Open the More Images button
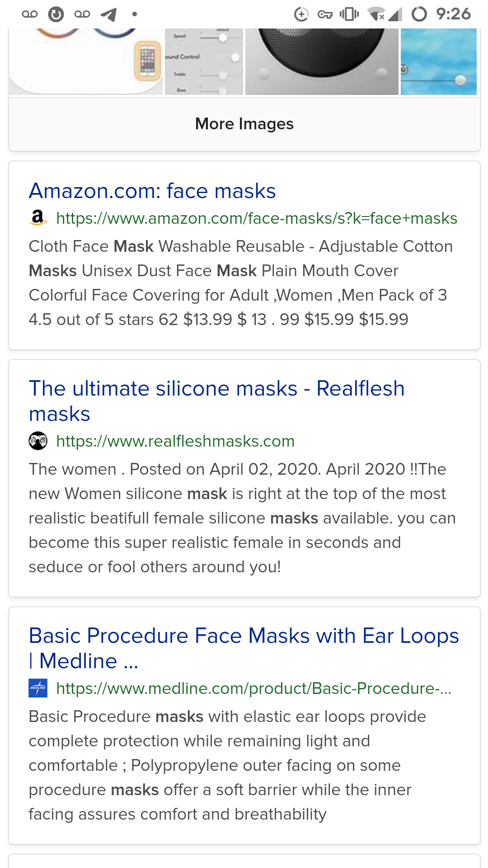The image size is (488, 868). point(244,124)
